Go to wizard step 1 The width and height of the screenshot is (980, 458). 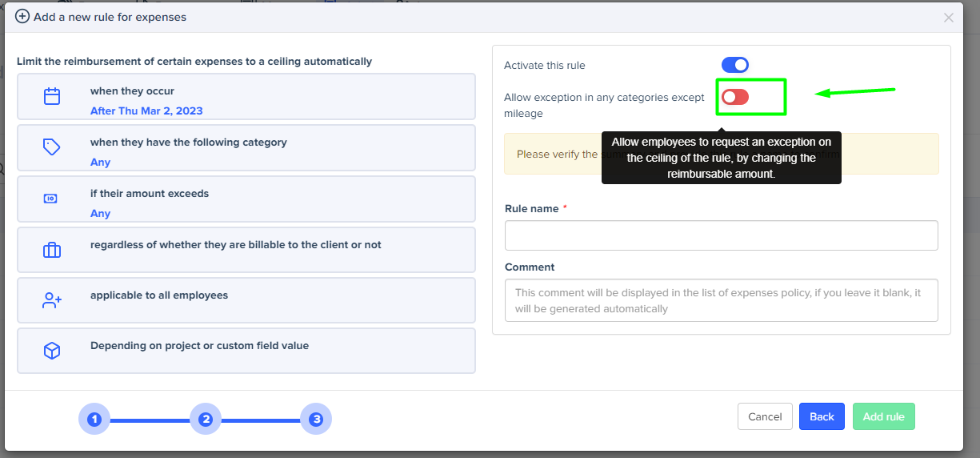[x=94, y=419]
